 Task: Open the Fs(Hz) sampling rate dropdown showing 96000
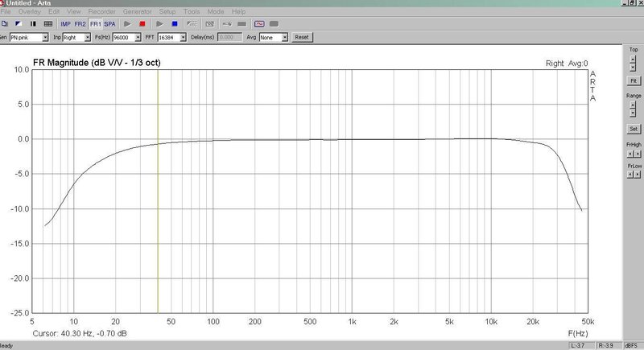pyautogui.click(x=127, y=37)
